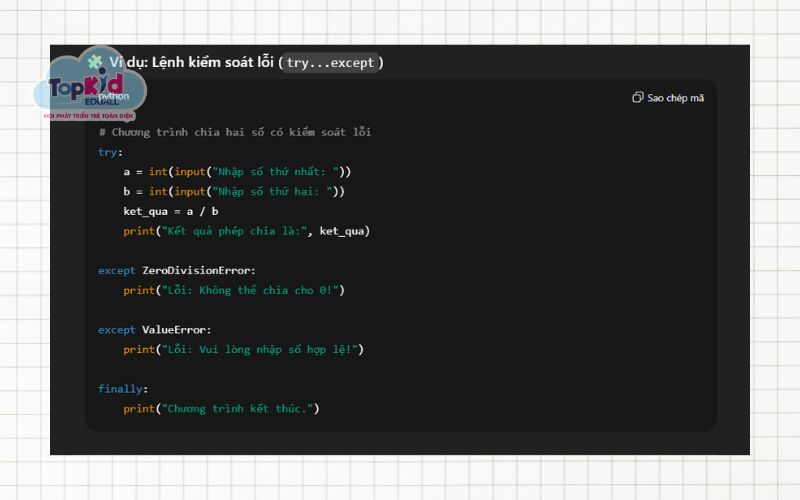Click the print Chương trình kết thúc line

coord(221,408)
